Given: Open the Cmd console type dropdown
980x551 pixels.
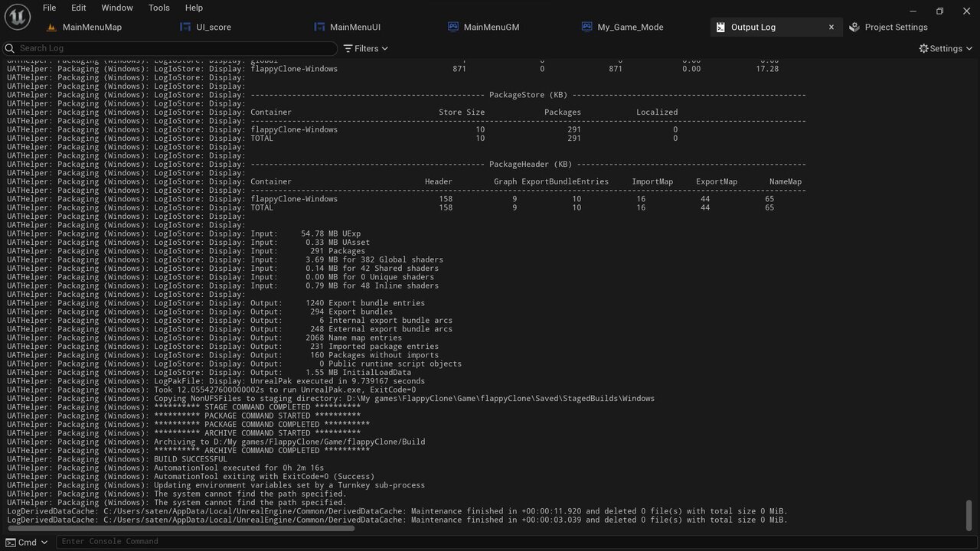Looking at the screenshot, I should [x=27, y=542].
